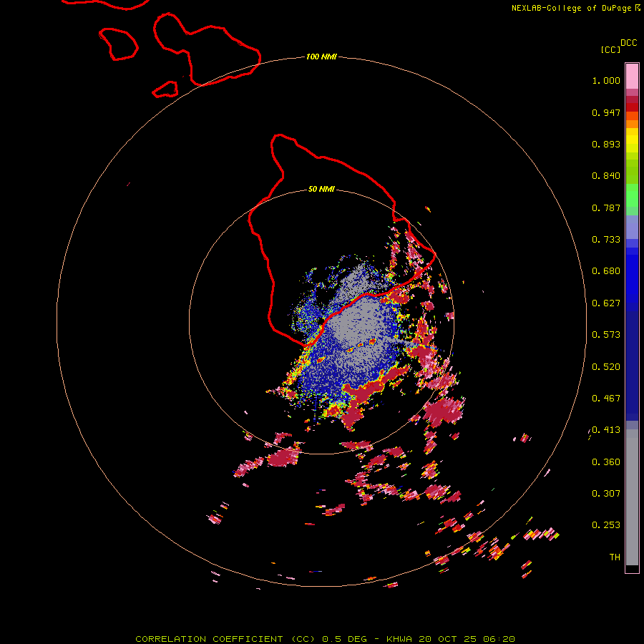Click the KHWA station ID in caption
Image resolution: width=644 pixels, height=644 pixels.
(399, 639)
